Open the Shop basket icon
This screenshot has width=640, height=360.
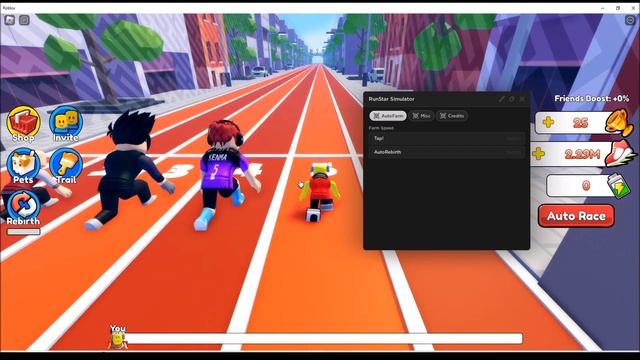pos(23,122)
